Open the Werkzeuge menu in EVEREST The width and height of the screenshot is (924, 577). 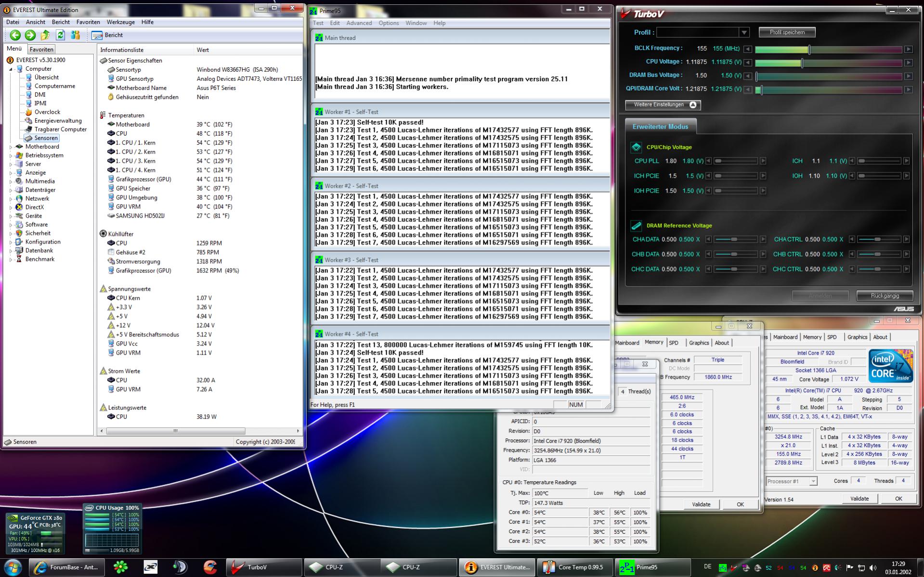point(120,22)
